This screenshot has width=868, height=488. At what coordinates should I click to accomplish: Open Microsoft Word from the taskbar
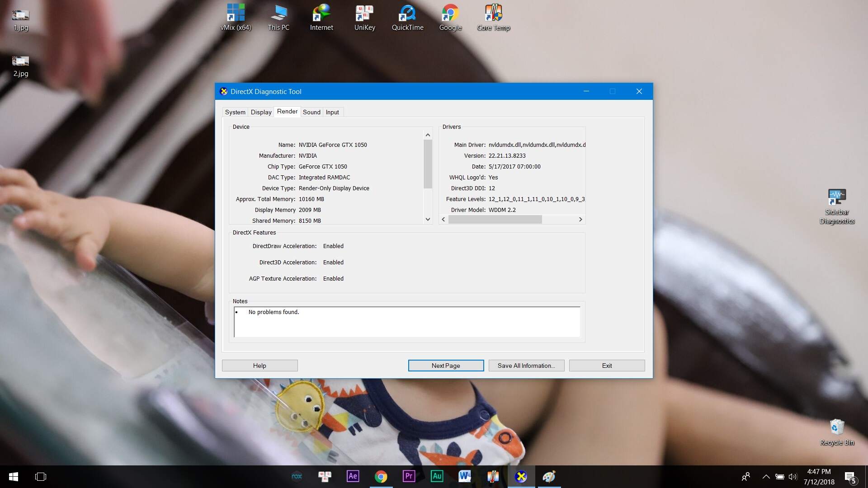[x=464, y=476]
